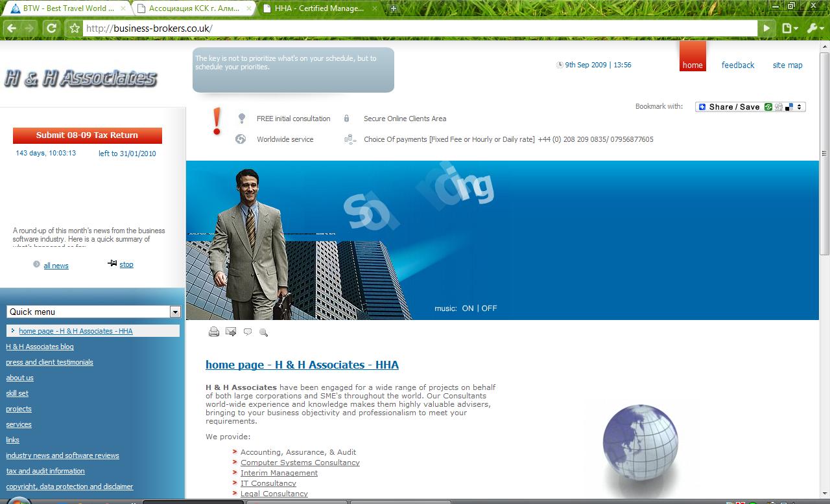Viewport: 830px width, 504px height.
Task: Turn music ON
Action: click(468, 308)
